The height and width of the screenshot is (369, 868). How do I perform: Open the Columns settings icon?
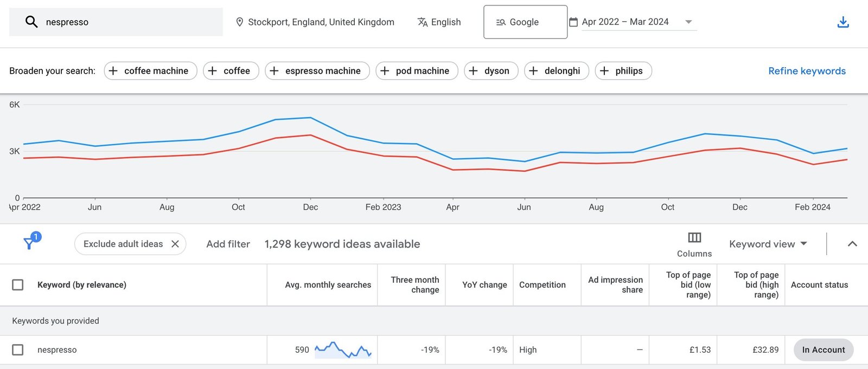tap(694, 238)
